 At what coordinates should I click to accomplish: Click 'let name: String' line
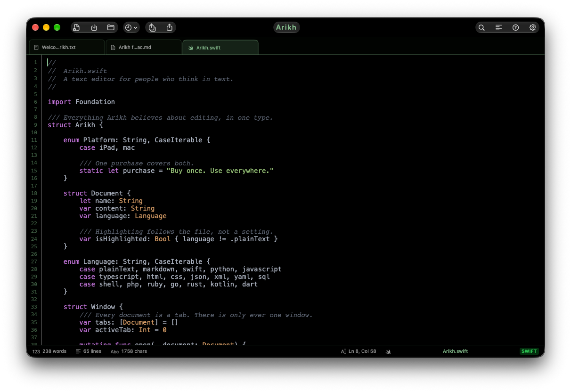point(111,201)
